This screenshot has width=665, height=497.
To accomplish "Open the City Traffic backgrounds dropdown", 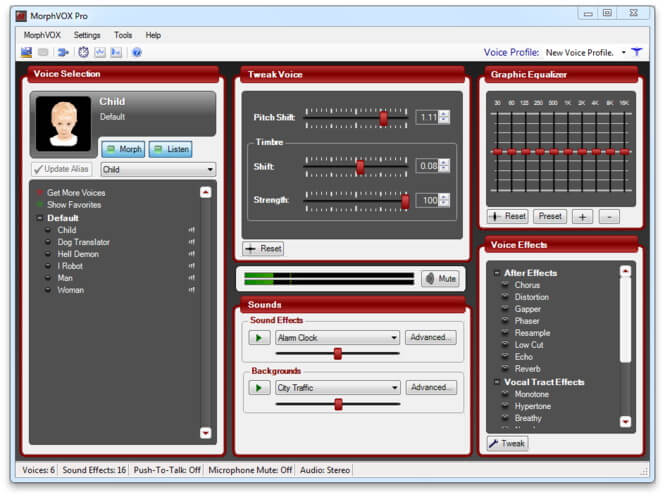I will 395,388.
